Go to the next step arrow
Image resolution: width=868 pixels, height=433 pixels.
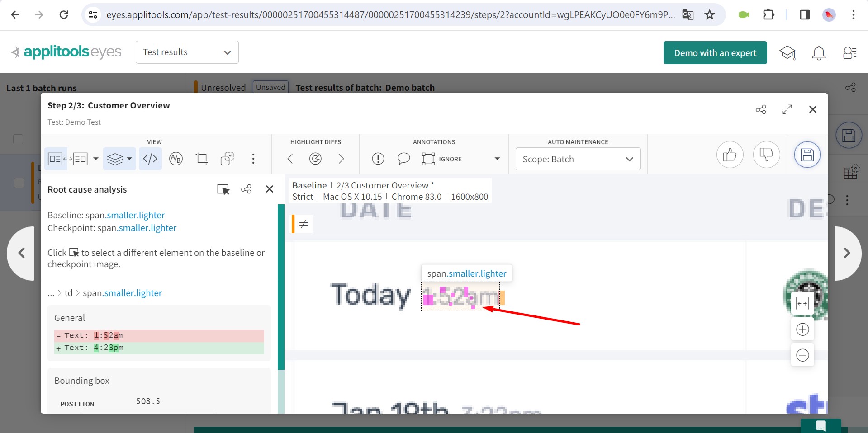[847, 253]
